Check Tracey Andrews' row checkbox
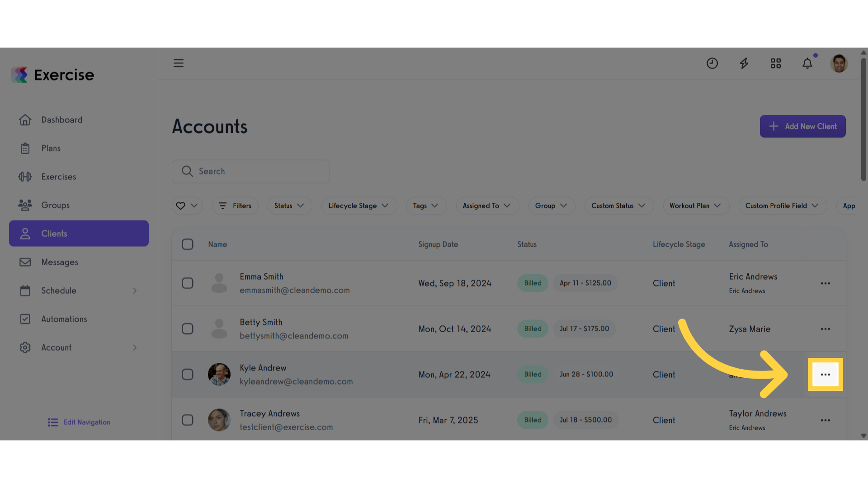The width and height of the screenshot is (868, 488). (x=188, y=420)
